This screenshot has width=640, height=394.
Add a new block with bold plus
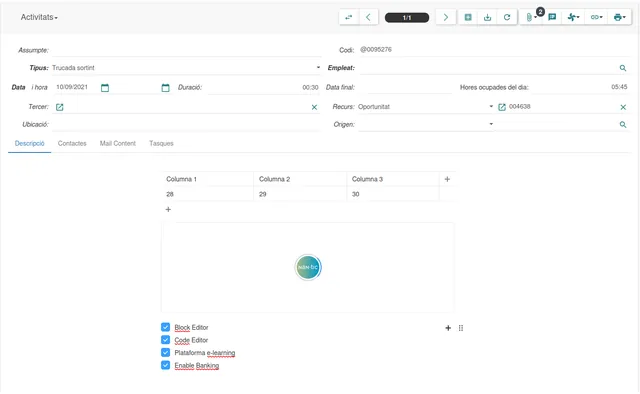[448, 328]
